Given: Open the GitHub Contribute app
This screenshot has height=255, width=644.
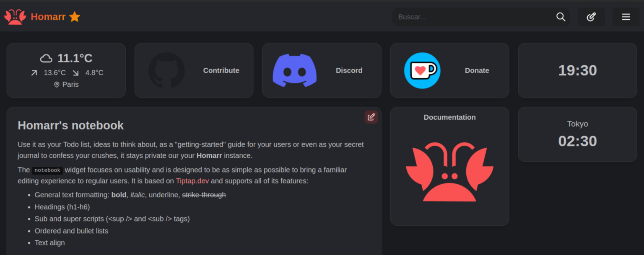Looking at the screenshot, I should pos(166,70).
